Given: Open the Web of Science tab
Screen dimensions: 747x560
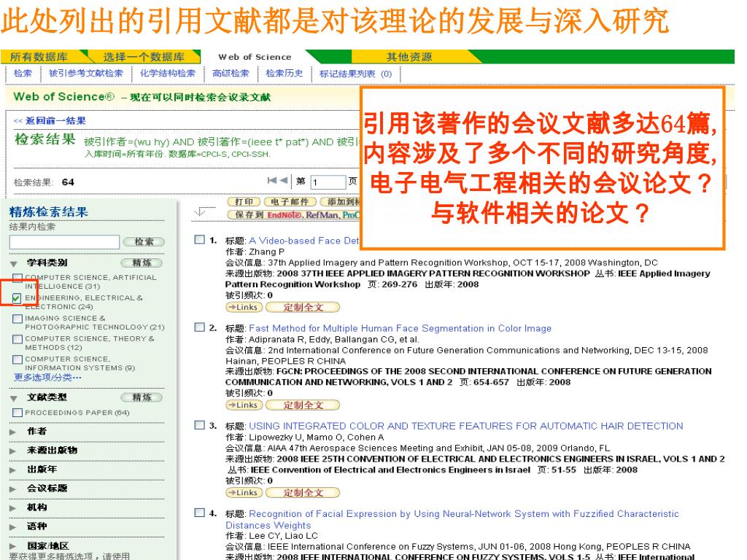Looking at the screenshot, I should pyautogui.click(x=255, y=57).
